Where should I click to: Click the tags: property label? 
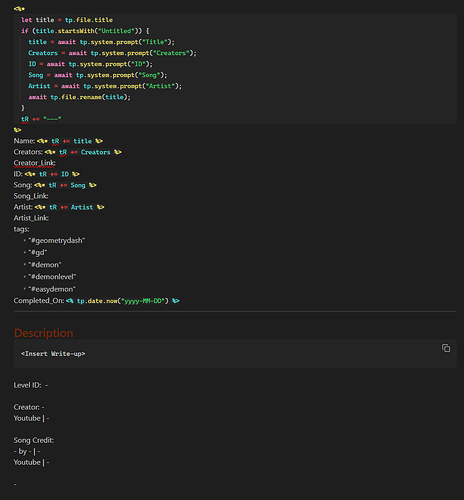point(21,229)
